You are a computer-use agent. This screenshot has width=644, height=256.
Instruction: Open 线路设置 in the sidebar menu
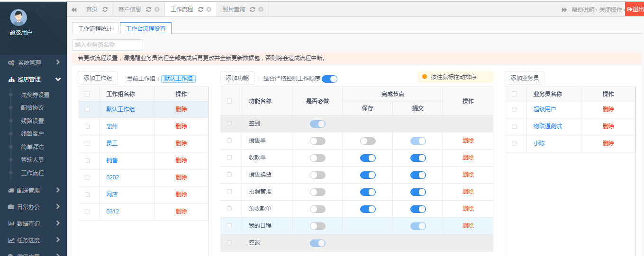coord(32,121)
